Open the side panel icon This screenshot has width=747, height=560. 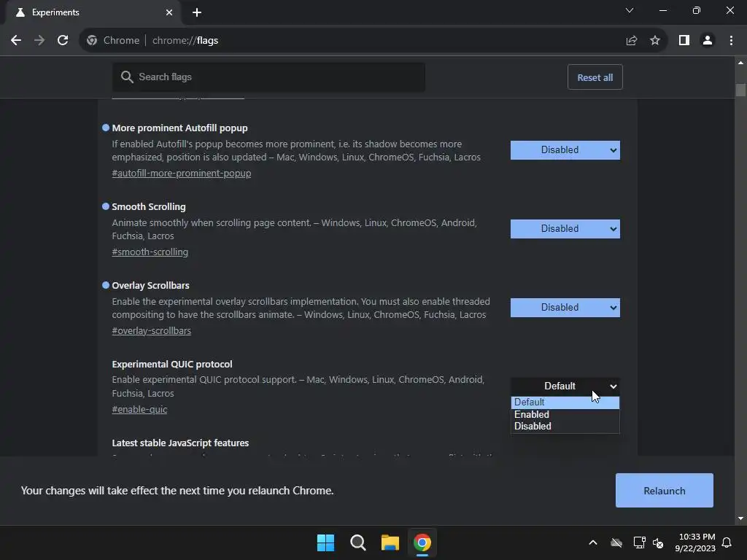click(x=684, y=41)
